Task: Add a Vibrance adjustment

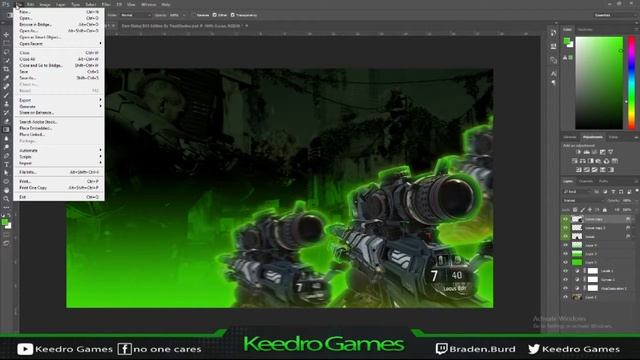Action: 611,152
